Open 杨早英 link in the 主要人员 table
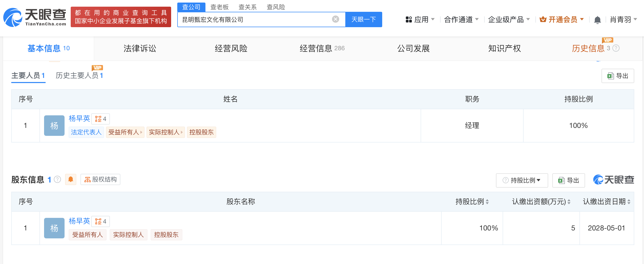This screenshot has height=264, width=644. (x=79, y=118)
